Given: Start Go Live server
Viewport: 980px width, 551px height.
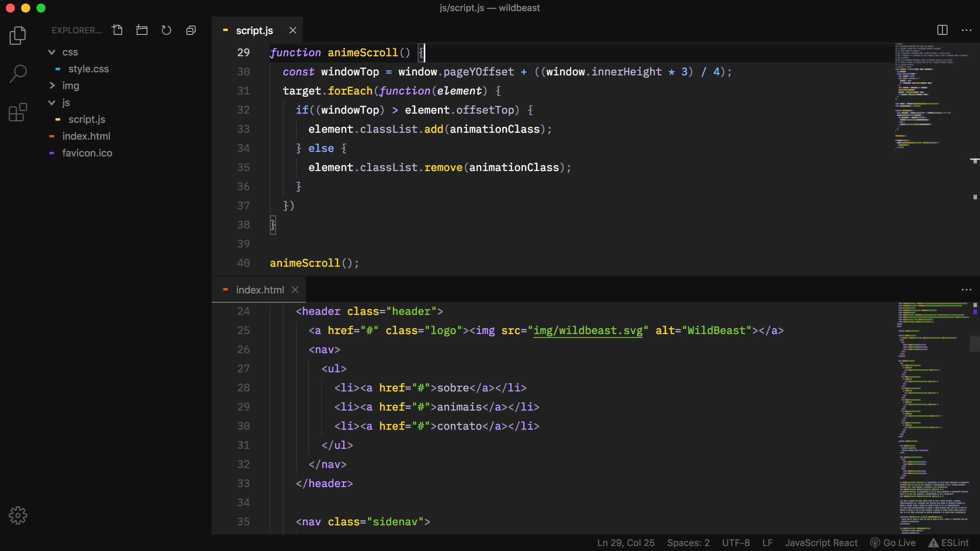Looking at the screenshot, I should click(x=893, y=543).
